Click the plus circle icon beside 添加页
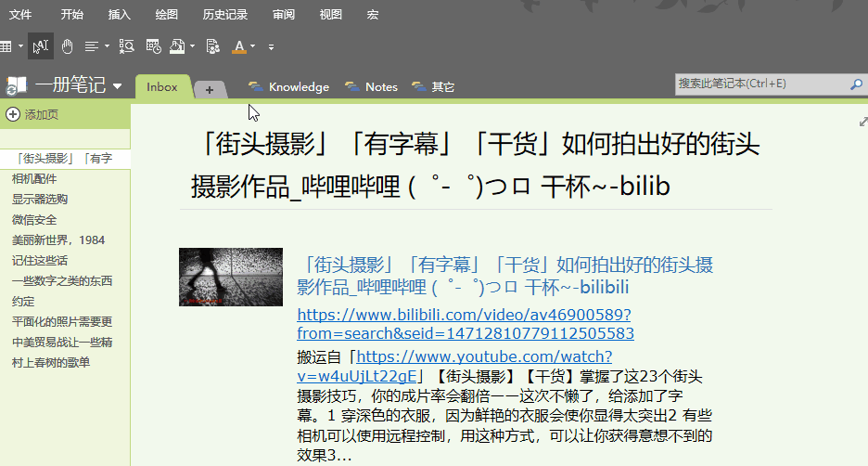The image size is (868, 466). point(13,114)
